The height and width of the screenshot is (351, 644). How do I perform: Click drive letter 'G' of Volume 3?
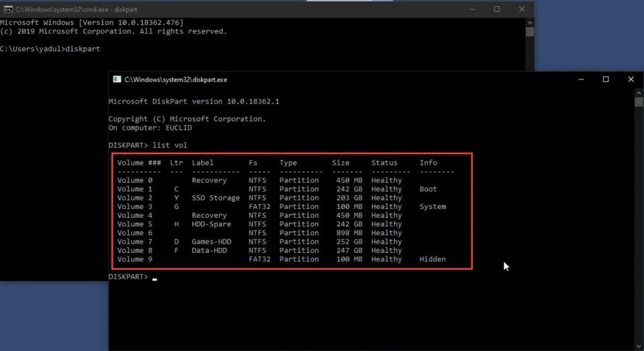176,207
